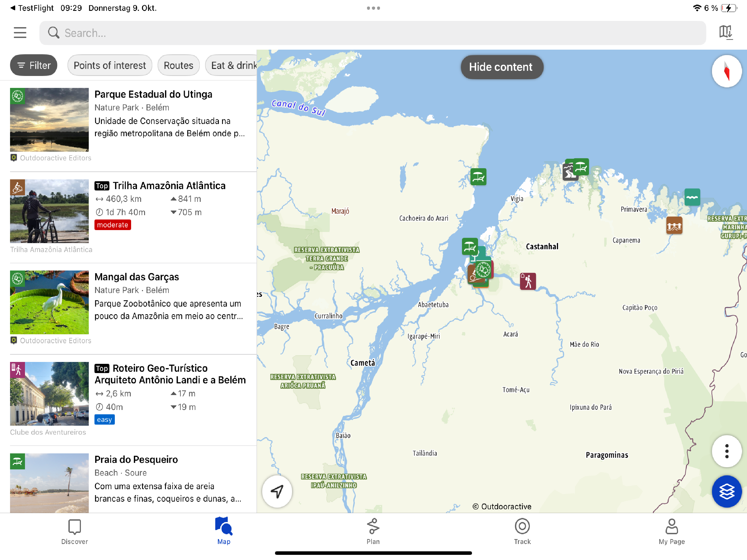This screenshot has width=747, height=560.
Task: Open the Plan tab
Action: pos(373,532)
